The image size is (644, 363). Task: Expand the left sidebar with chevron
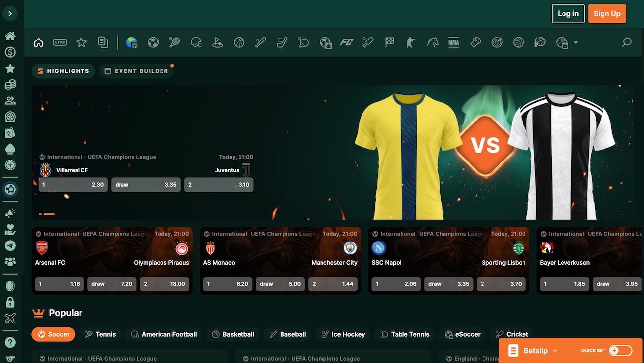tap(10, 13)
